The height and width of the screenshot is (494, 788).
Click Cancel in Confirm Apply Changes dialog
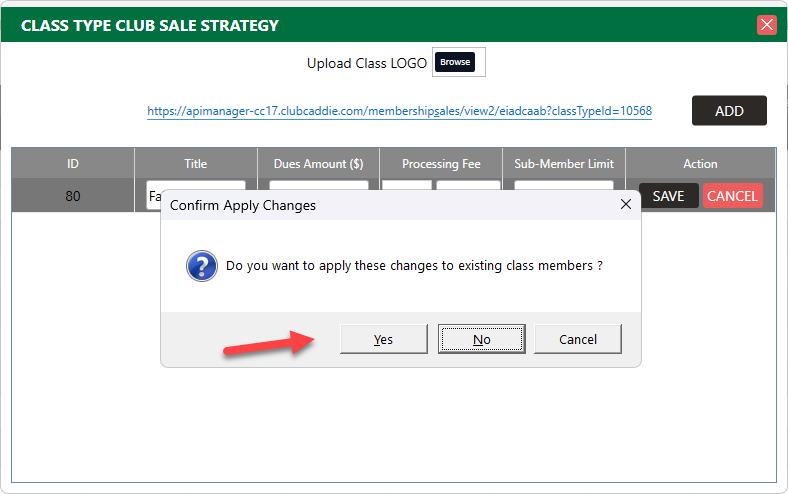pos(577,339)
